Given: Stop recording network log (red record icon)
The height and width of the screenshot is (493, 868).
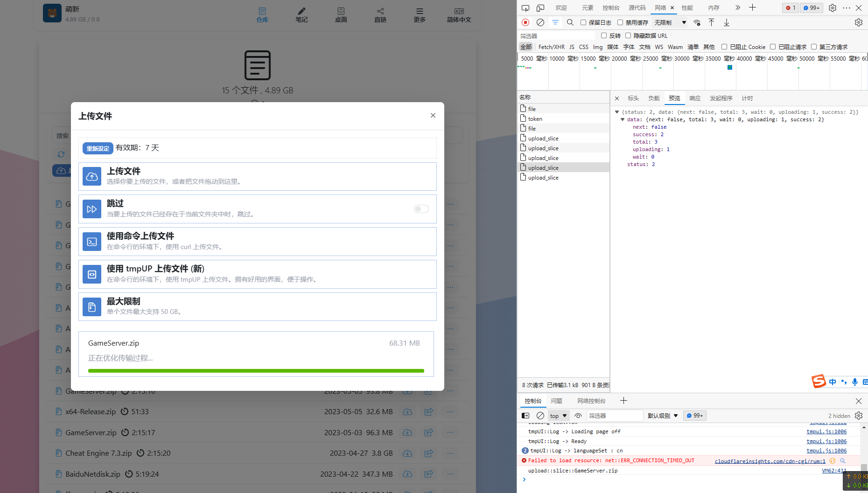Looking at the screenshot, I should coord(525,22).
